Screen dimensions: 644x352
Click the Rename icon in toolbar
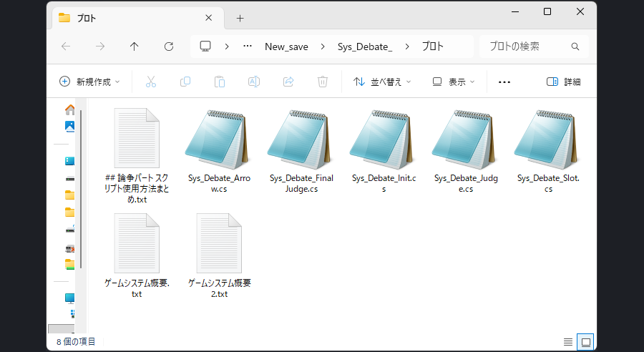(253, 82)
